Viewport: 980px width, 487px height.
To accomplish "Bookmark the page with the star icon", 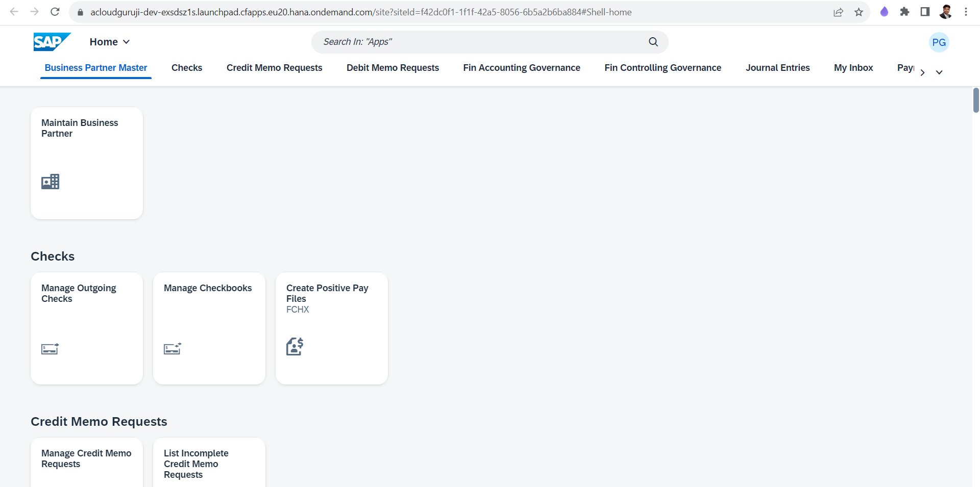I will 859,12.
